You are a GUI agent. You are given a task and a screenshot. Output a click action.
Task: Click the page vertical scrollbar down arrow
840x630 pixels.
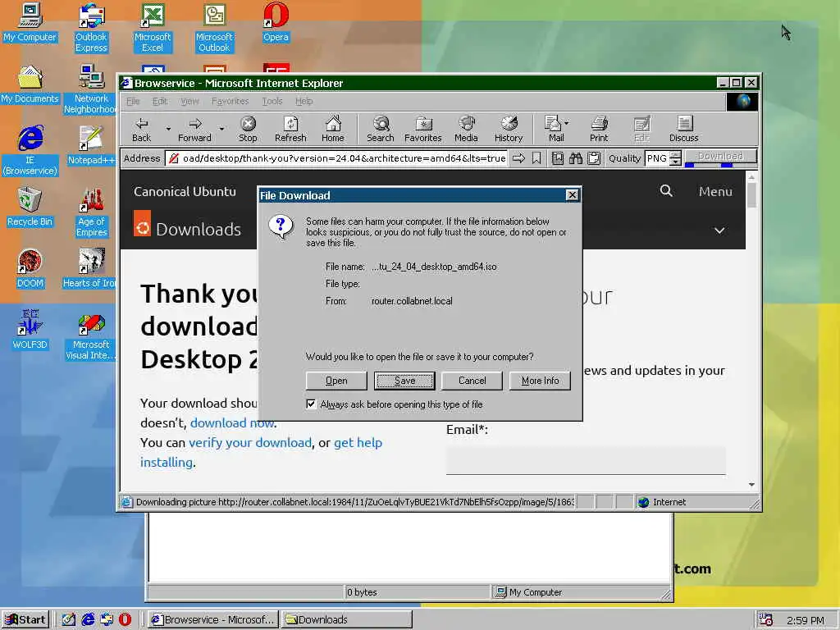[751, 484]
